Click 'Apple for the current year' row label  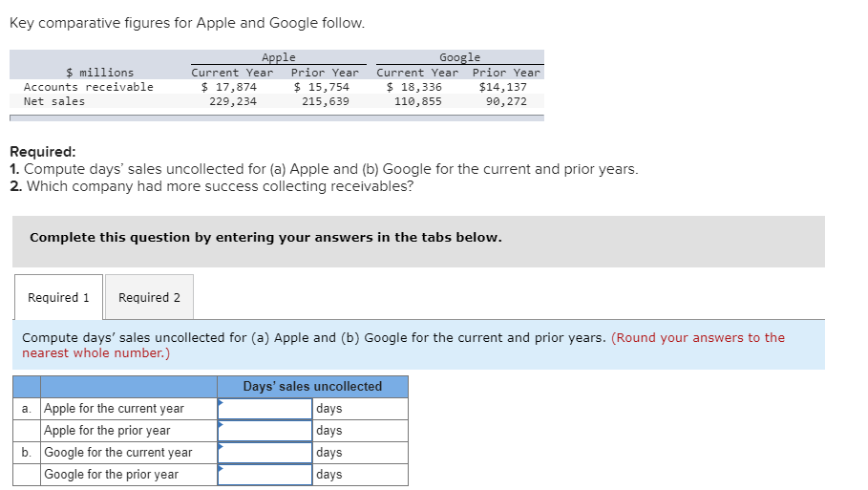click(114, 409)
